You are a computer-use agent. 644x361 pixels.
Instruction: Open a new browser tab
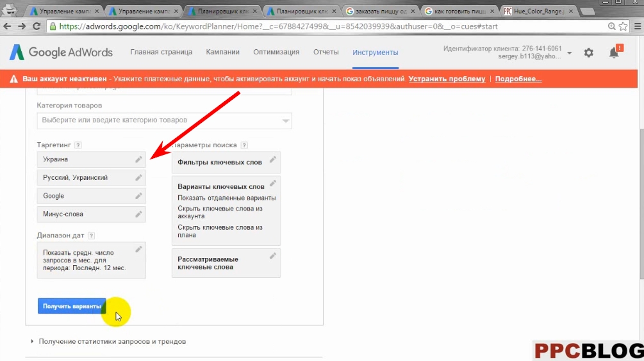(588, 12)
